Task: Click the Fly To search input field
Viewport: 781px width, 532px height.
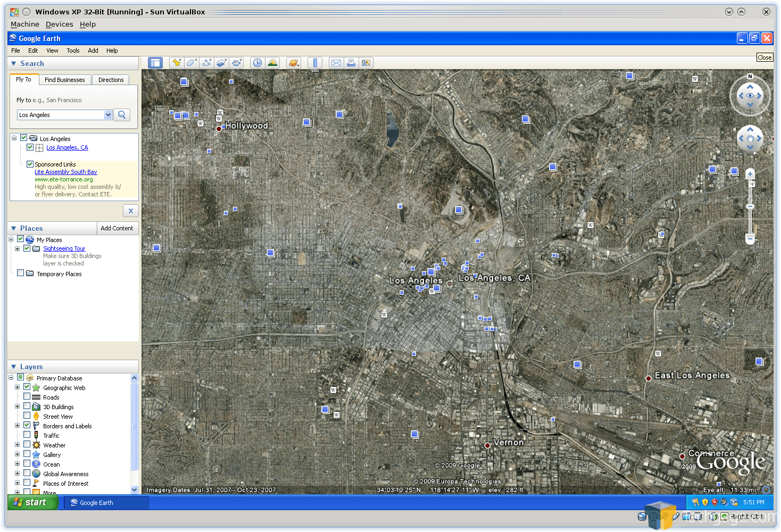Action: click(61, 114)
